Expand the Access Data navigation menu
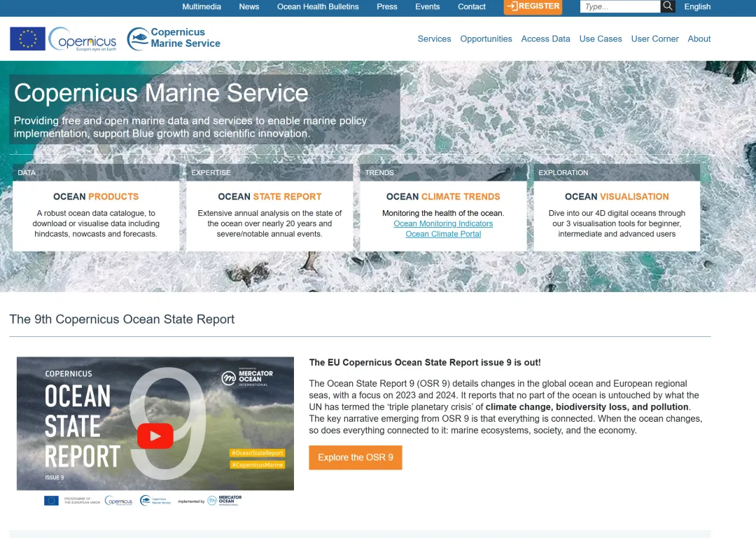 click(x=545, y=39)
